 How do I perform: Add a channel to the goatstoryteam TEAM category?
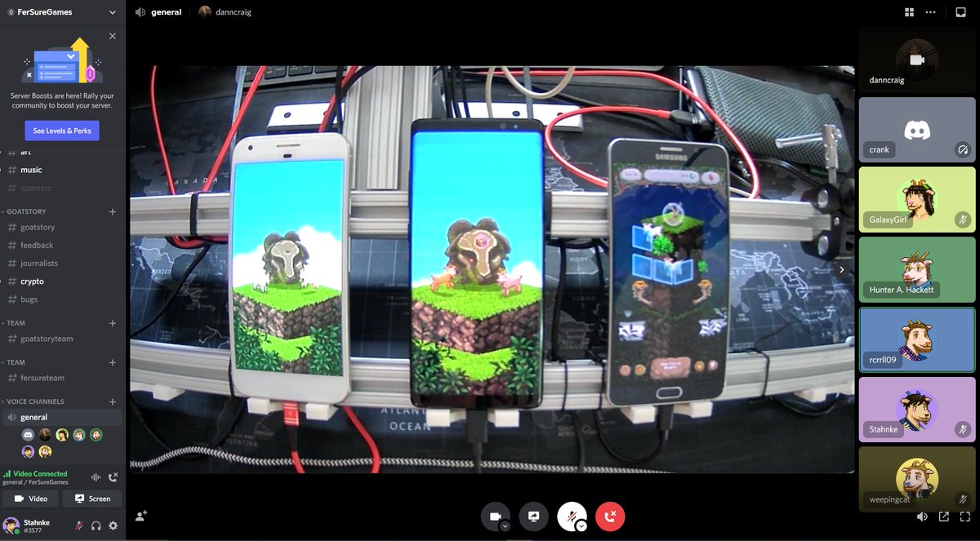(x=113, y=323)
